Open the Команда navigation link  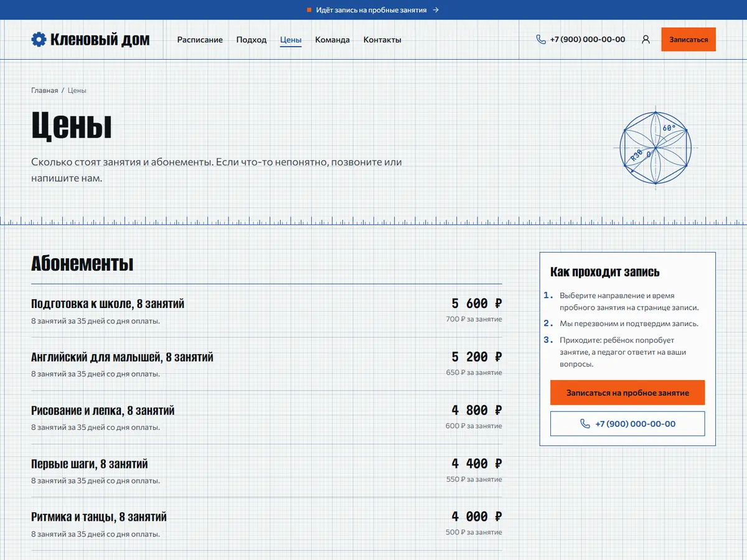point(332,39)
